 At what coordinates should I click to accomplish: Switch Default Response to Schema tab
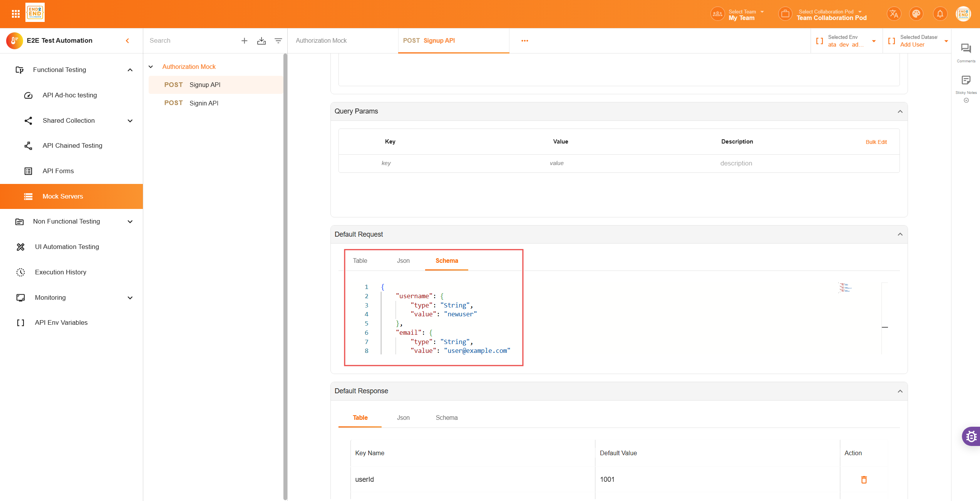pyautogui.click(x=446, y=418)
